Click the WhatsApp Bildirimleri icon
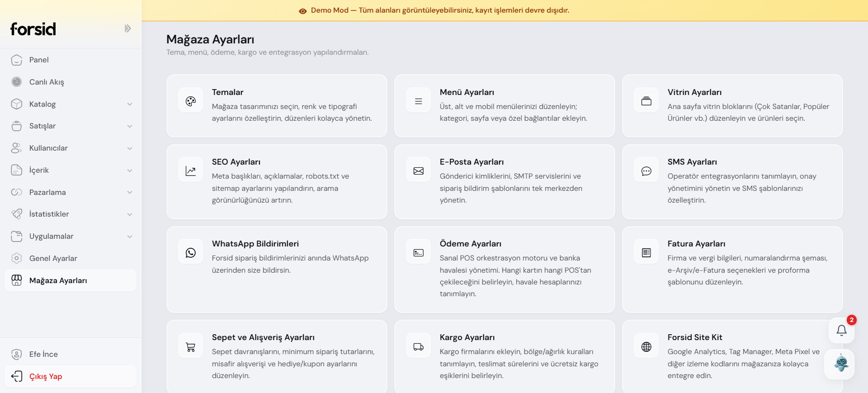Screen dimensions: 868x393 (x=191, y=253)
